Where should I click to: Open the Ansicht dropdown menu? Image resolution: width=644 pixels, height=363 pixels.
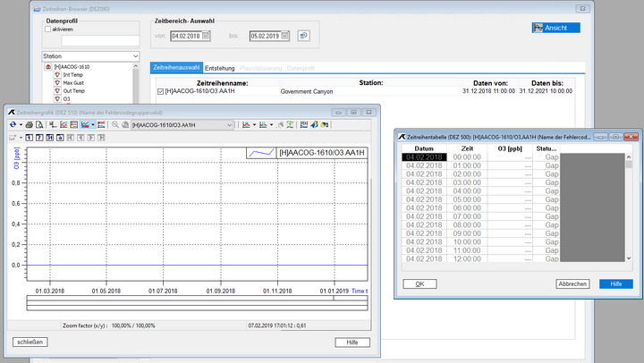pos(556,28)
